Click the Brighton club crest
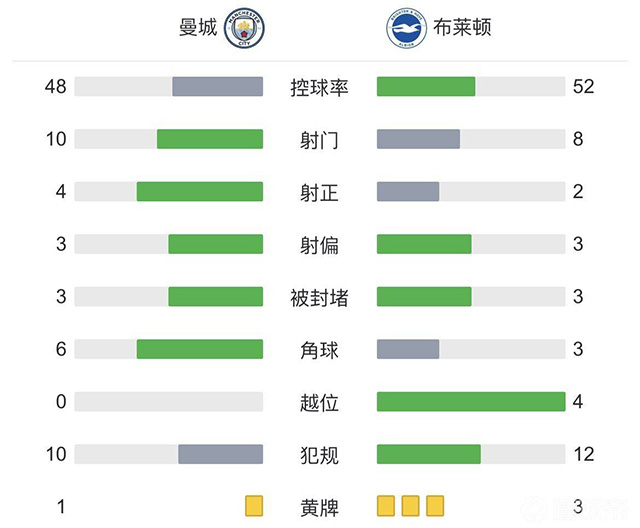Viewport: 640px width, 528px height. pos(401,29)
